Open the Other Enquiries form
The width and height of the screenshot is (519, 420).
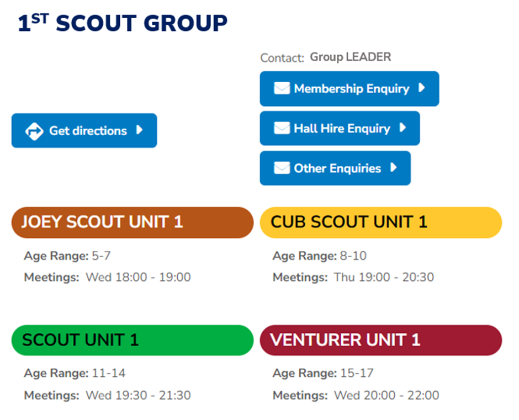tap(335, 168)
